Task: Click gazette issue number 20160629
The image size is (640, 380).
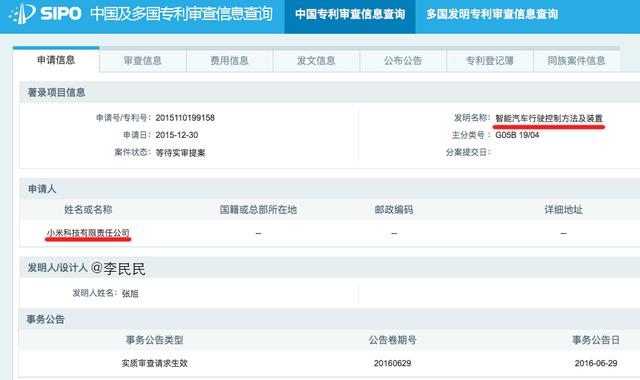Action: 392,363
